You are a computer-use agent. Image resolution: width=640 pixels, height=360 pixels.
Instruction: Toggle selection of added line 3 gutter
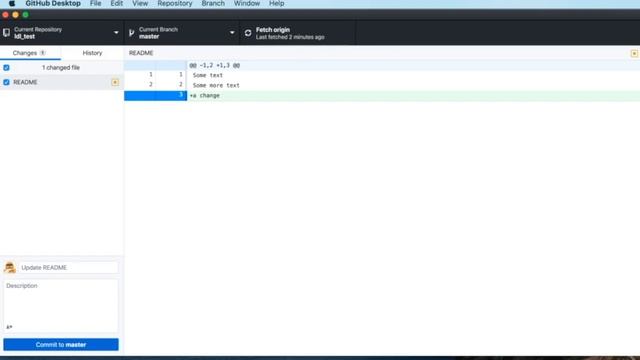[x=155, y=96]
